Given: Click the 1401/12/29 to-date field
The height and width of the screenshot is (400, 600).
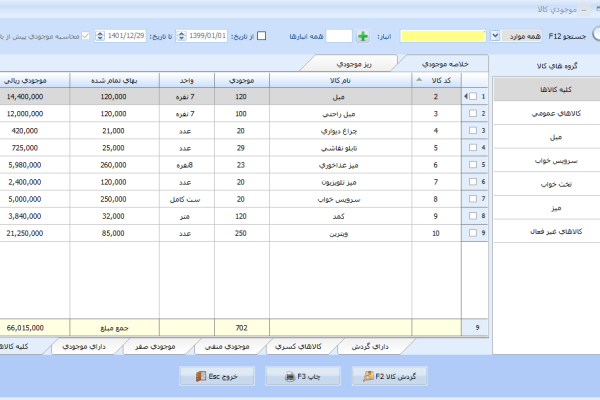Looking at the screenshot, I should coord(120,36).
